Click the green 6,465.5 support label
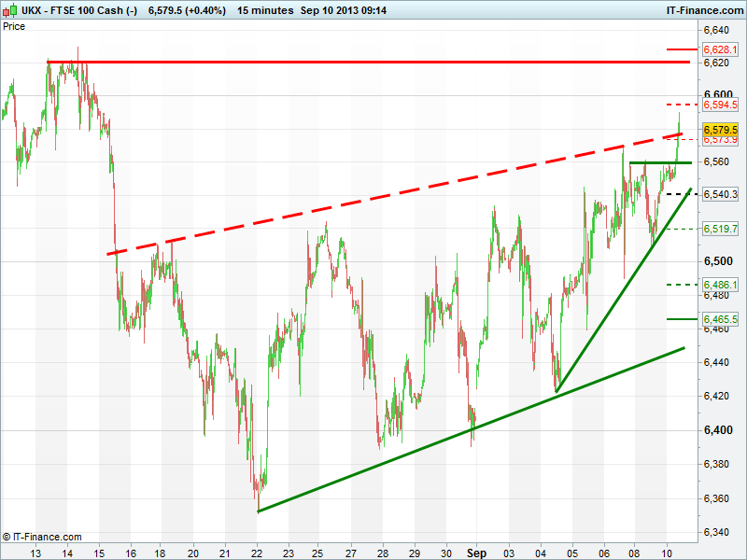The height and width of the screenshot is (560, 747). click(720, 319)
